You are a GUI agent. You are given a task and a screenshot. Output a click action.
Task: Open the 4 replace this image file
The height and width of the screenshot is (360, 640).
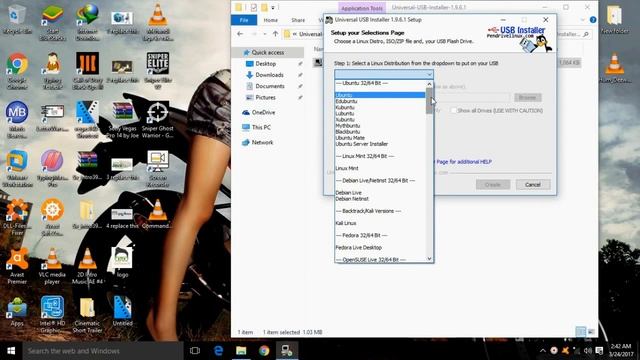[x=122, y=217]
